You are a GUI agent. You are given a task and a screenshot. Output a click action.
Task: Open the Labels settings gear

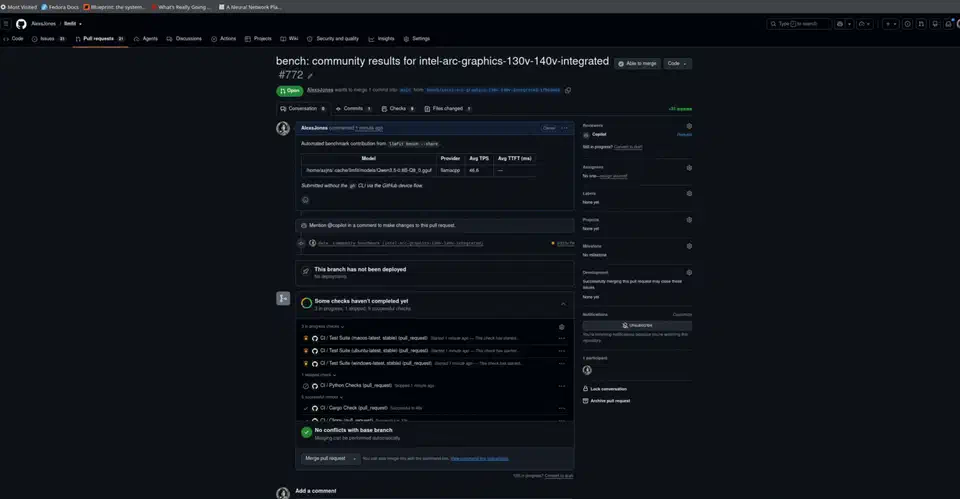[x=689, y=193]
